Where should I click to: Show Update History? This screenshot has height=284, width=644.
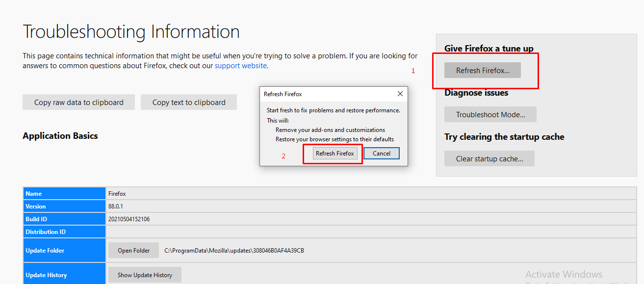(x=145, y=275)
